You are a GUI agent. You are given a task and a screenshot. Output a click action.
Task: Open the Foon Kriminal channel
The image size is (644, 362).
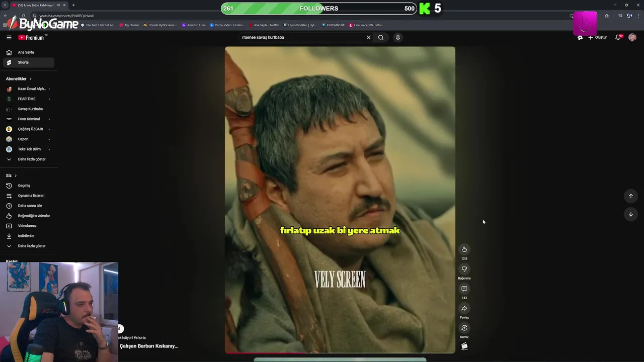click(x=28, y=119)
